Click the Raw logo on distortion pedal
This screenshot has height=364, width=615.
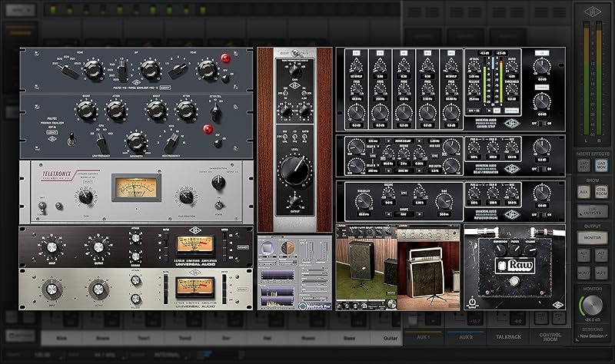[514, 266]
